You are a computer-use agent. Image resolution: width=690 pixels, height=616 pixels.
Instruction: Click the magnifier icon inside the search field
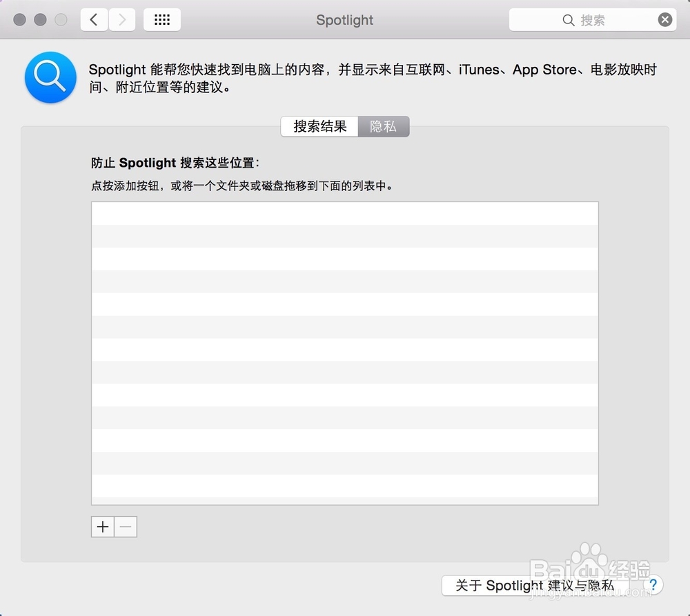[x=567, y=19]
